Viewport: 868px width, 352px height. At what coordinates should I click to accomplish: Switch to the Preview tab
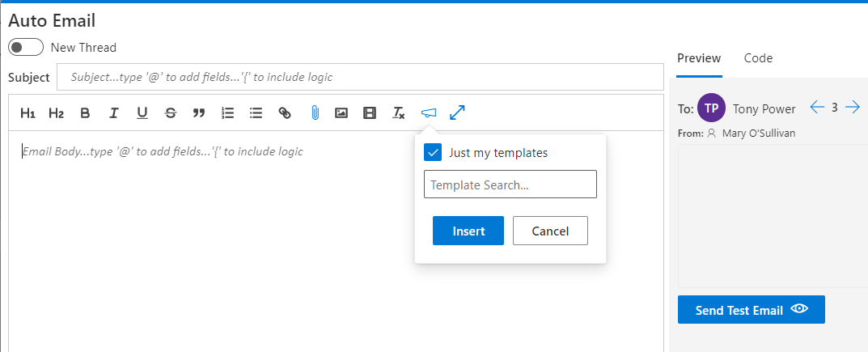pyautogui.click(x=699, y=58)
